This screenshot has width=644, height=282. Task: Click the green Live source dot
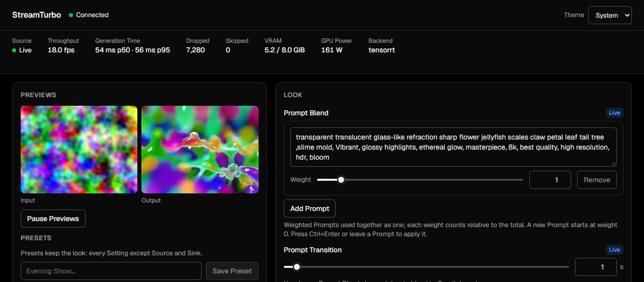pos(14,50)
